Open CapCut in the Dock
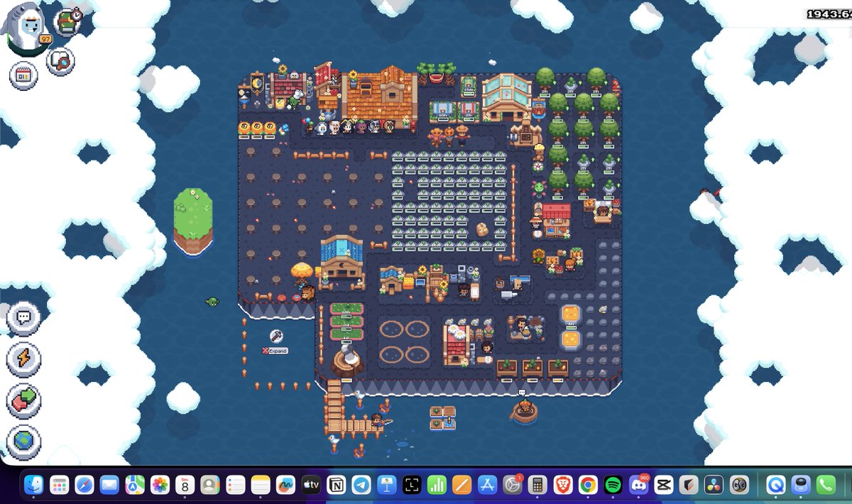The image size is (852, 504). (x=663, y=485)
